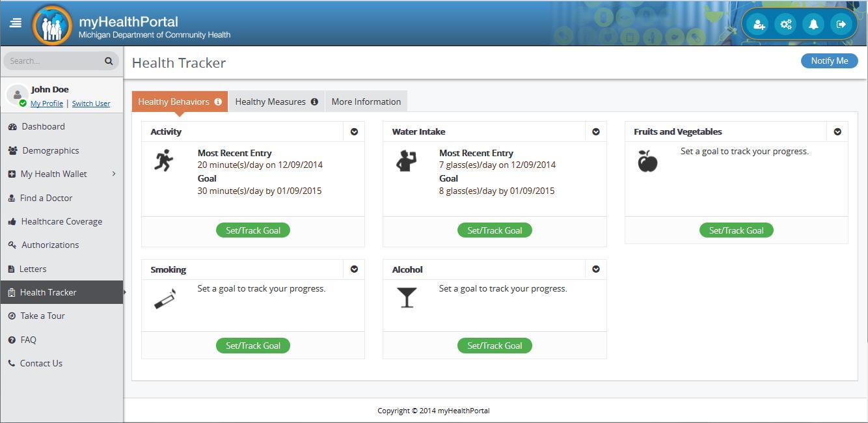
Task: Open Healthcare Coverage in sidebar
Action: point(62,221)
